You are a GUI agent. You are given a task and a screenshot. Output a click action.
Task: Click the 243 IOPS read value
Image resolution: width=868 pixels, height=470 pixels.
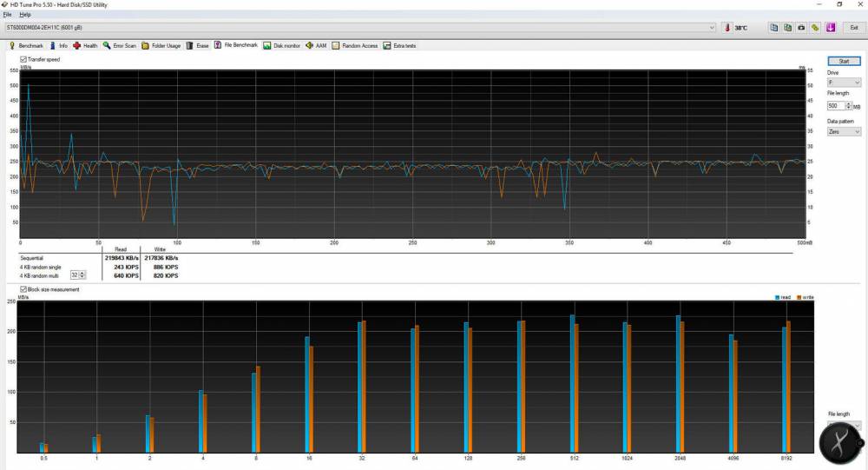127,268
